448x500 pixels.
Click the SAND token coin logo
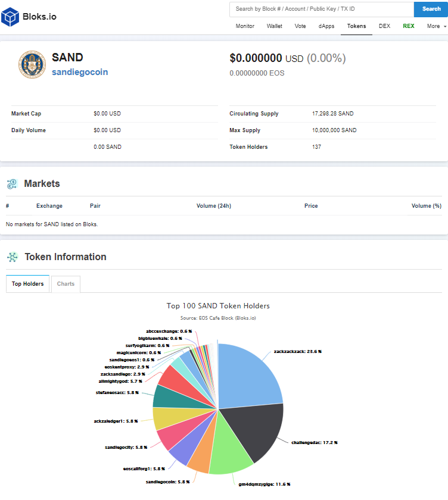click(x=32, y=64)
